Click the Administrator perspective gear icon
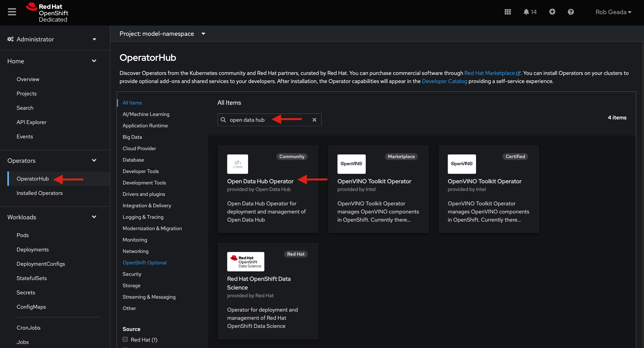644x348 pixels. [10, 39]
